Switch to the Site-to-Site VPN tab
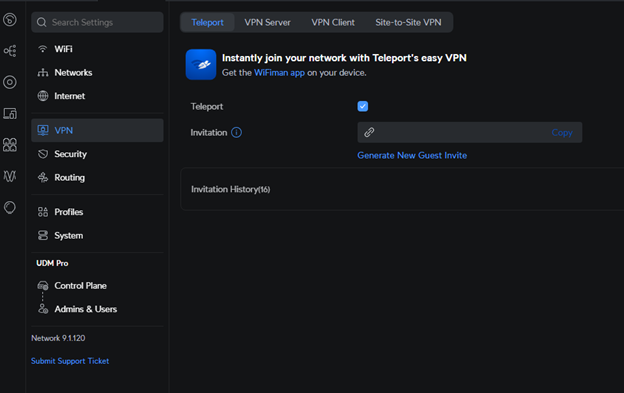The image size is (624, 393). click(408, 22)
